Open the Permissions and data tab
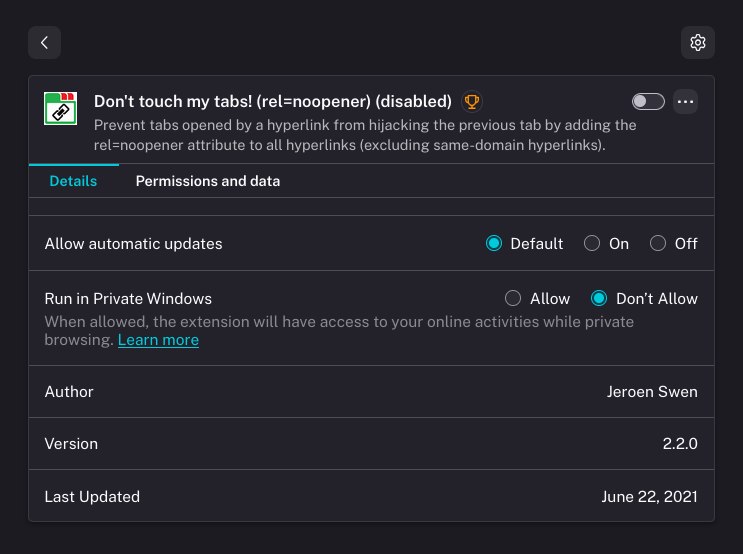Screen dimensions: 743x554 click(x=208, y=181)
